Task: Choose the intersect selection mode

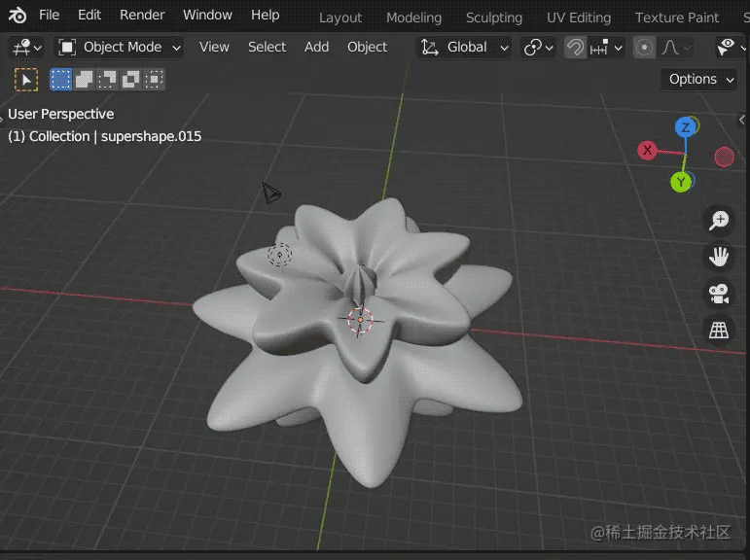Action: pos(154,79)
